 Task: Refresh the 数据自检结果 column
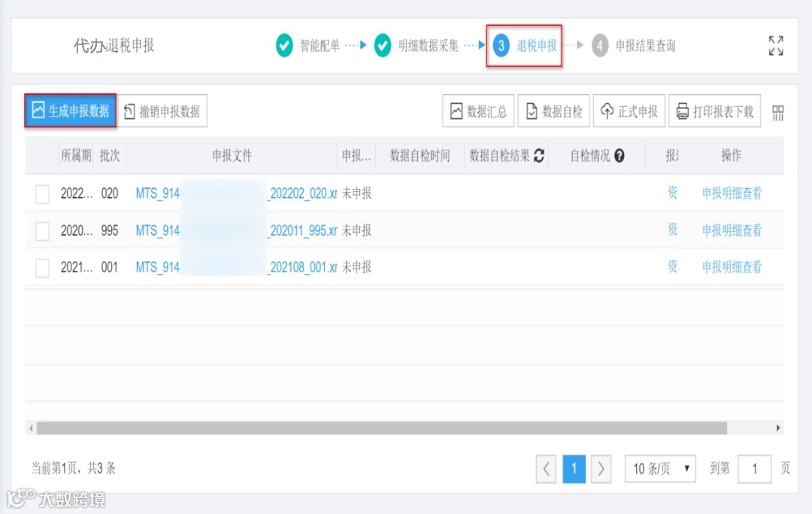(x=539, y=156)
